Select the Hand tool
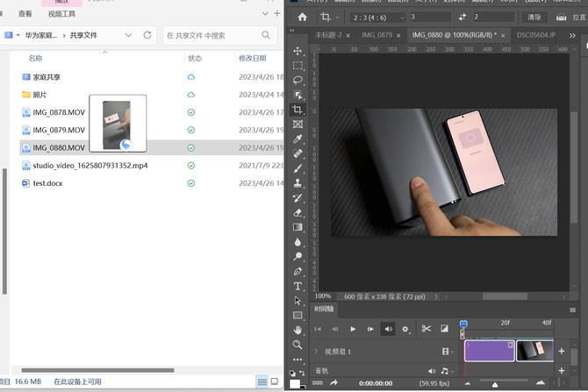Image resolution: width=588 pixels, height=392 pixels. pyautogui.click(x=298, y=330)
